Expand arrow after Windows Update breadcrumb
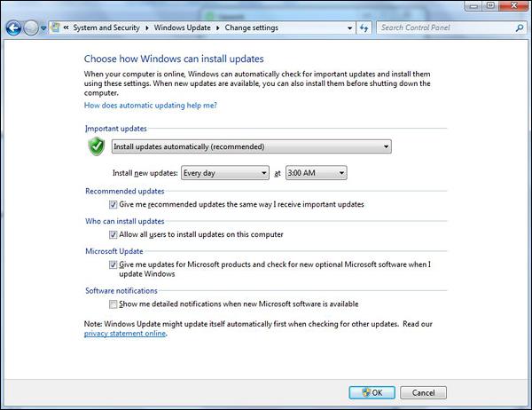 click(x=218, y=28)
